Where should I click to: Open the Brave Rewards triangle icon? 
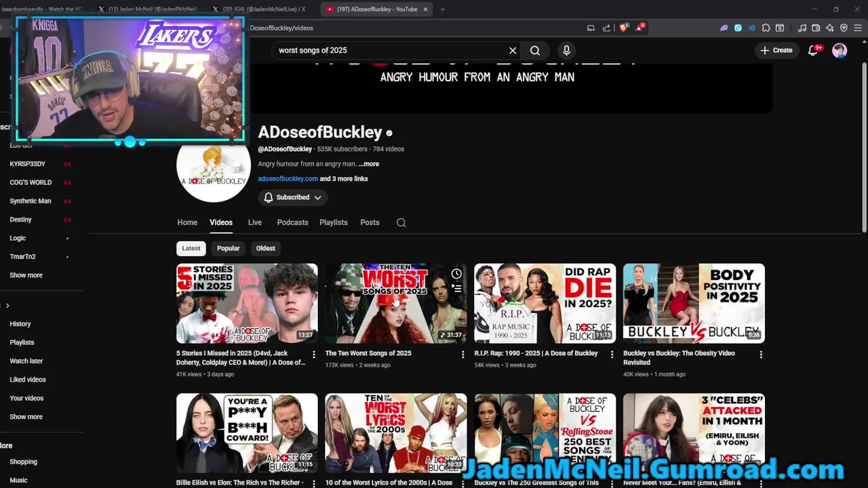pyautogui.click(x=639, y=28)
